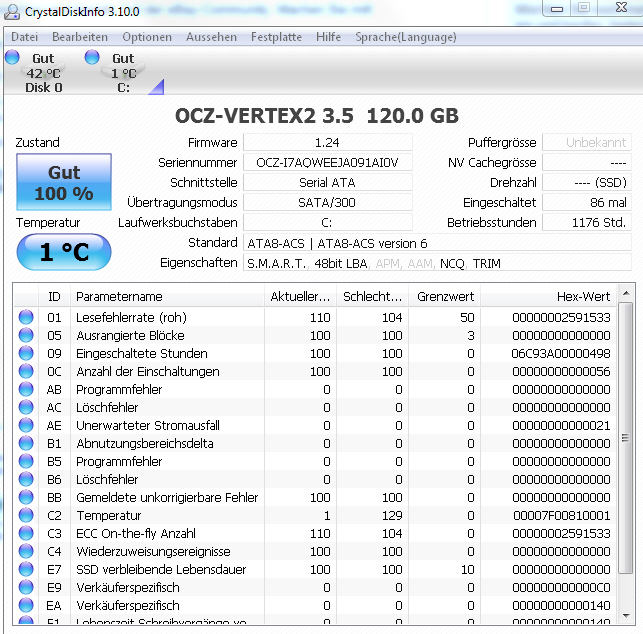Click hex value 000000000000C0
The height and width of the screenshot is (634, 643).
tap(561, 588)
